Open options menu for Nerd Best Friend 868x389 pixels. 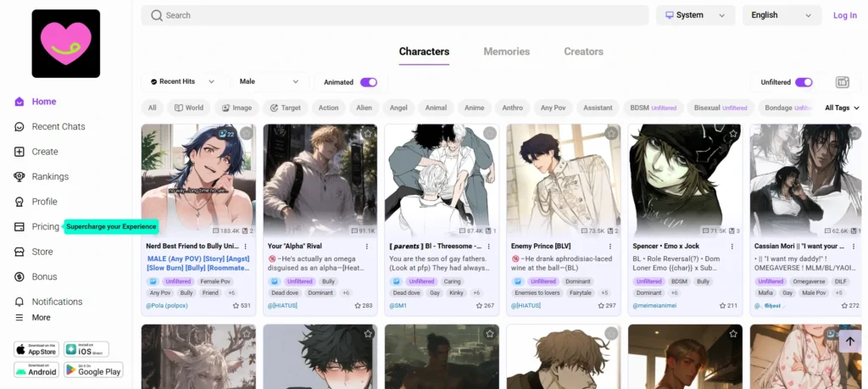[x=245, y=247]
